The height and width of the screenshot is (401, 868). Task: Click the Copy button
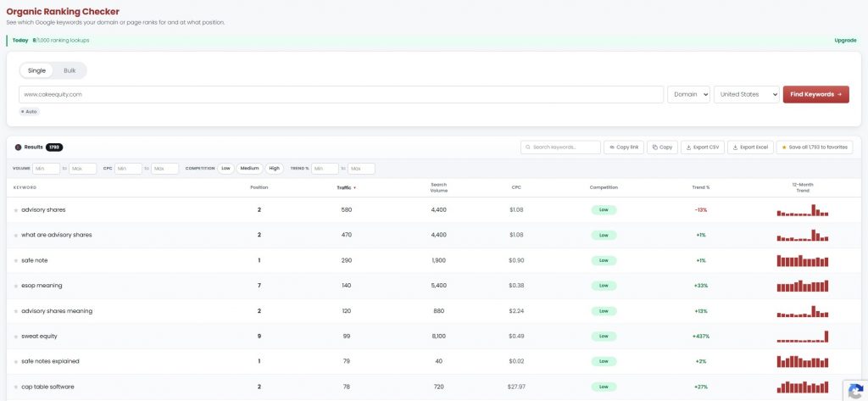coord(662,148)
